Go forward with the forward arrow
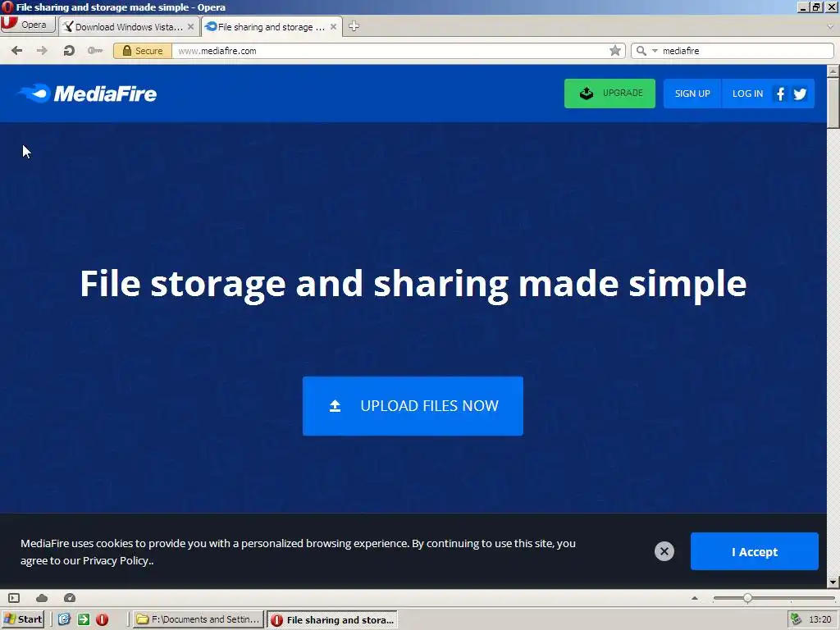The width and height of the screenshot is (840, 630). [42, 51]
